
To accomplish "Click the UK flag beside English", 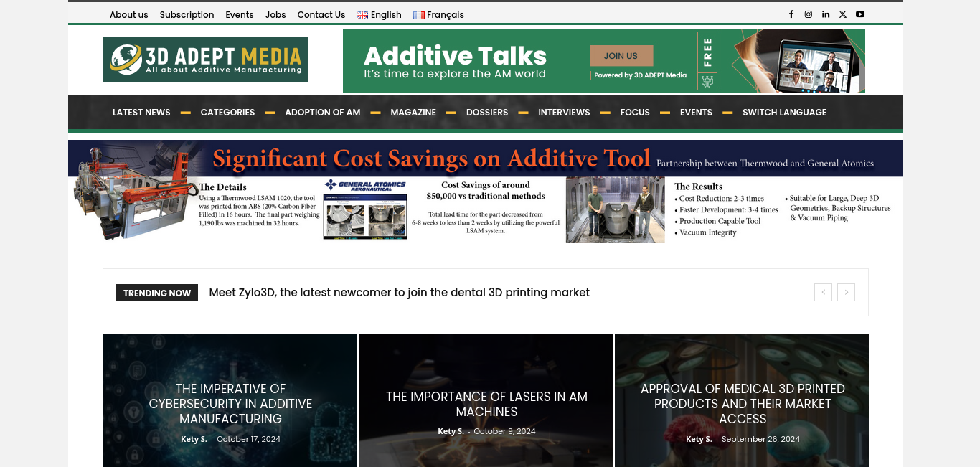I will coord(362,15).
